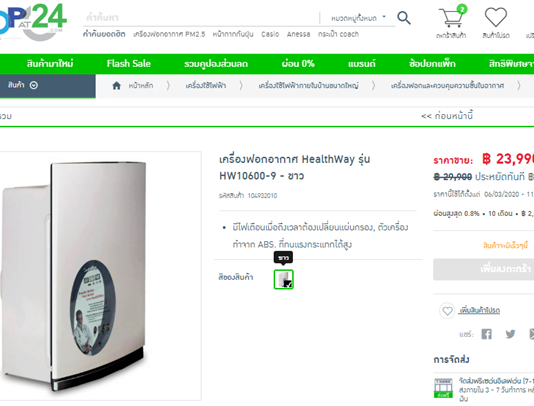
Task: Share product on Twitter
Action: click(x=510, y=334)
